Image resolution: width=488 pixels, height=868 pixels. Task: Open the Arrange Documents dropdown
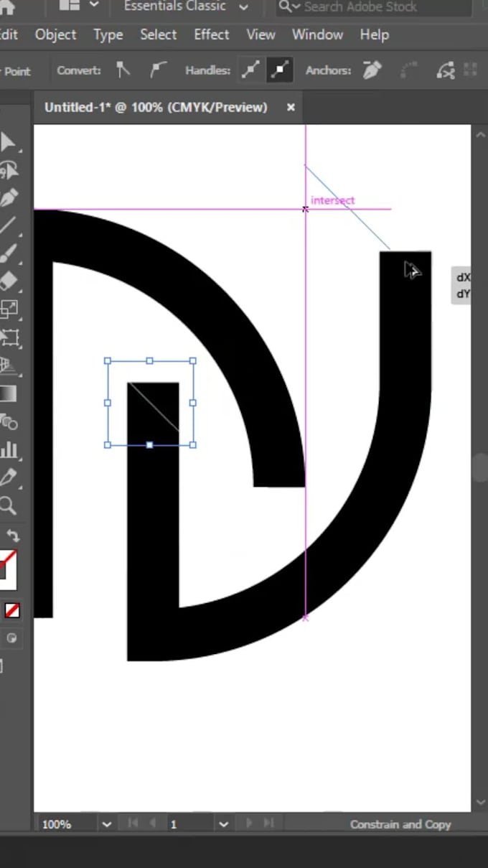coord(79,6)
